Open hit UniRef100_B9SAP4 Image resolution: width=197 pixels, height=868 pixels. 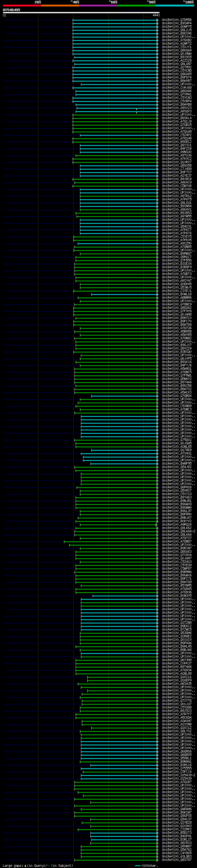click(x=177, y=23)
